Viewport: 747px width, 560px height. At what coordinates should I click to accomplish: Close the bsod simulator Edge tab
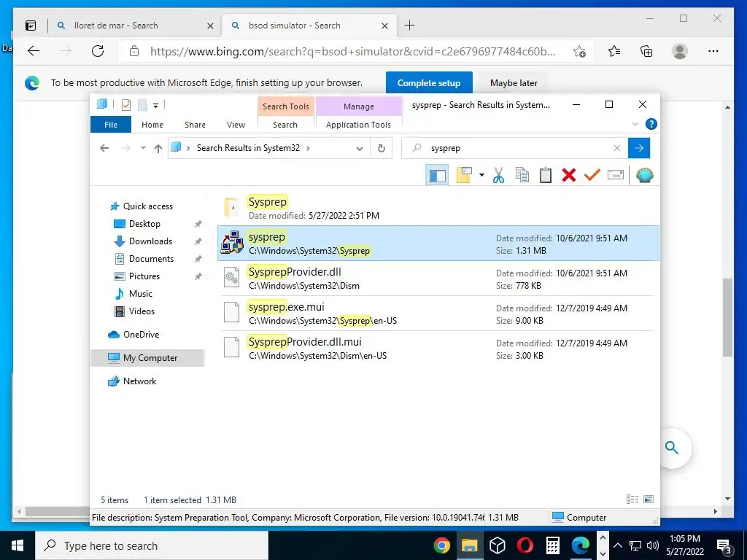click(x=384, y=26)
